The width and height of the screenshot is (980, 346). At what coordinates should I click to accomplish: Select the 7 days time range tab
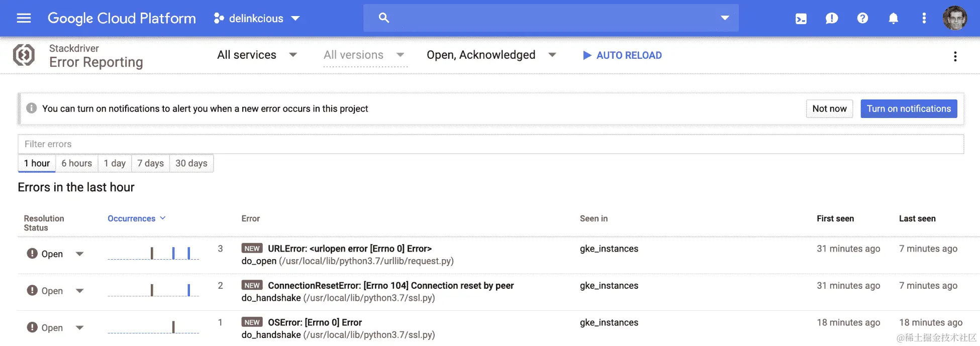(150, 163)
